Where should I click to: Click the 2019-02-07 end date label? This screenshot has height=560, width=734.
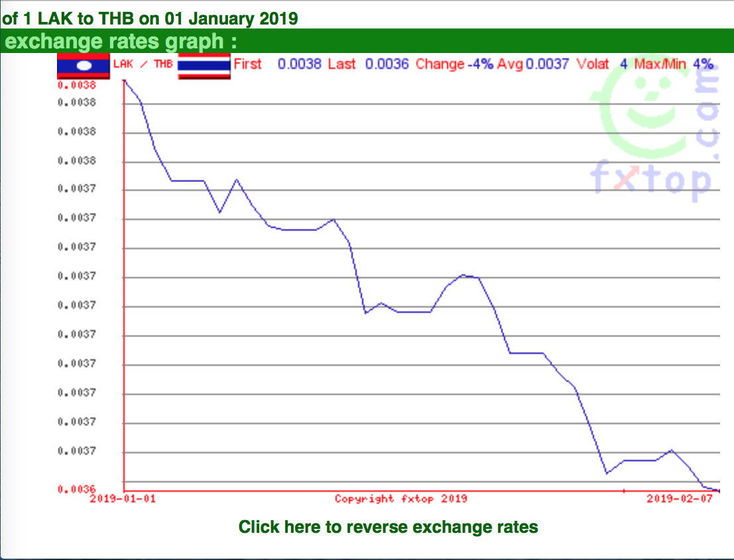coord(680,499)
